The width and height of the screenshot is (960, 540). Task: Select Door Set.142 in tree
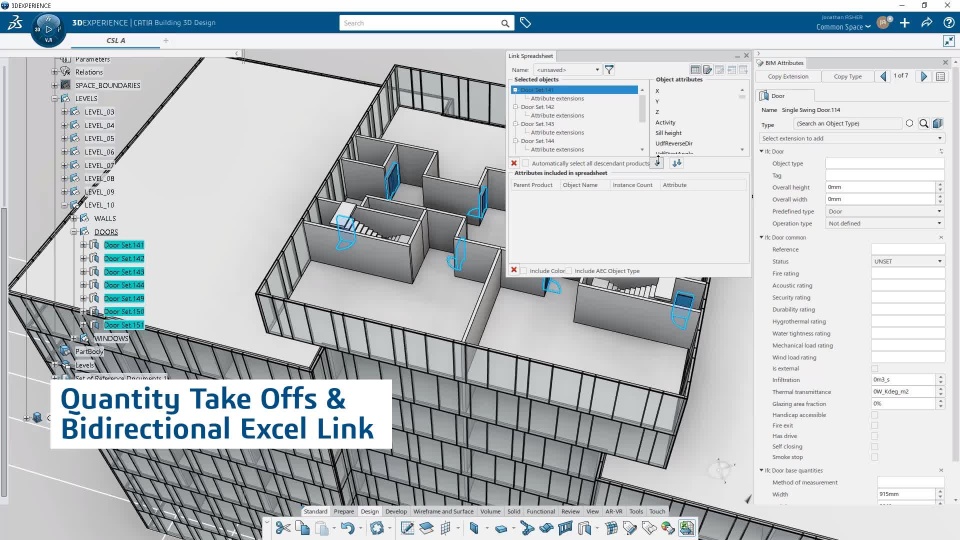[x=124, y=258]
